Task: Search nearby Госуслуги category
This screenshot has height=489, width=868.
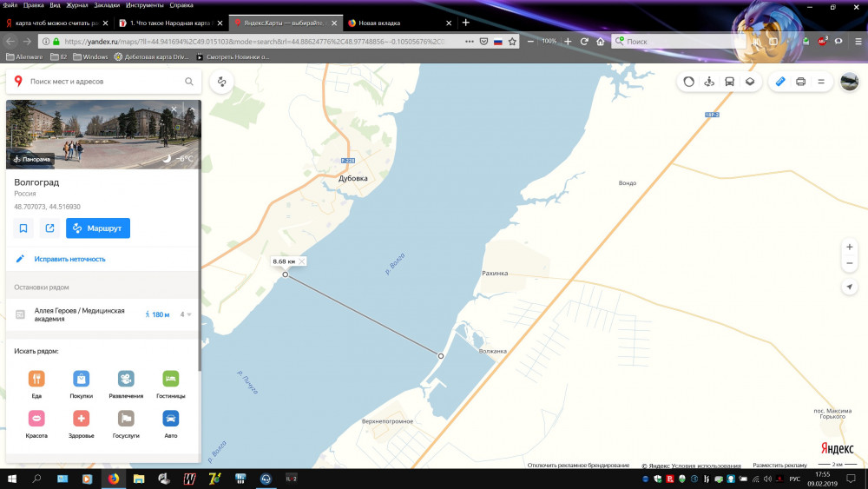Action: pyautogui.click(x=126, y=424)
